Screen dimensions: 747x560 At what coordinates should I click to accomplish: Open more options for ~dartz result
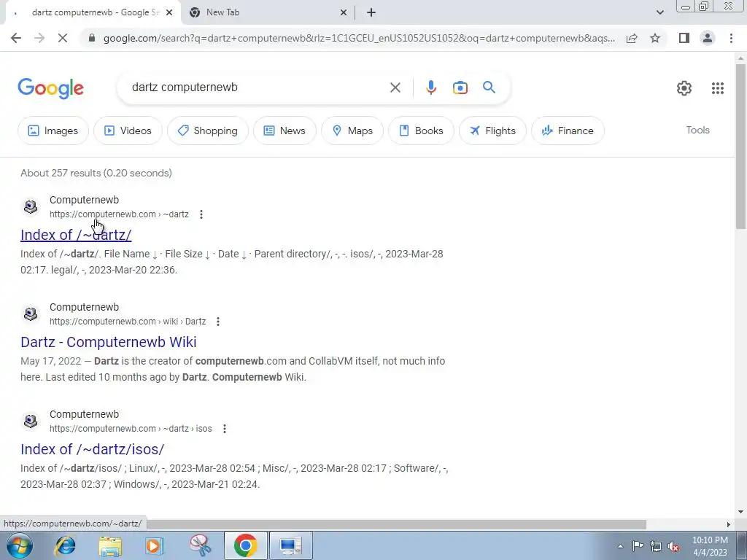[x=201, y=214]
